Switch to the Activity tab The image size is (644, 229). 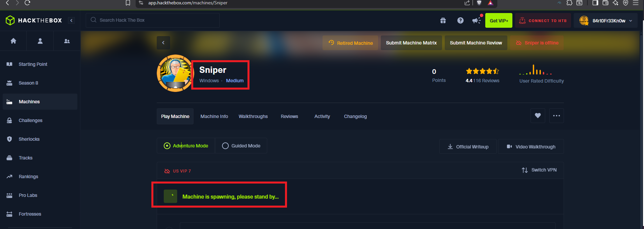click(322, 116)
